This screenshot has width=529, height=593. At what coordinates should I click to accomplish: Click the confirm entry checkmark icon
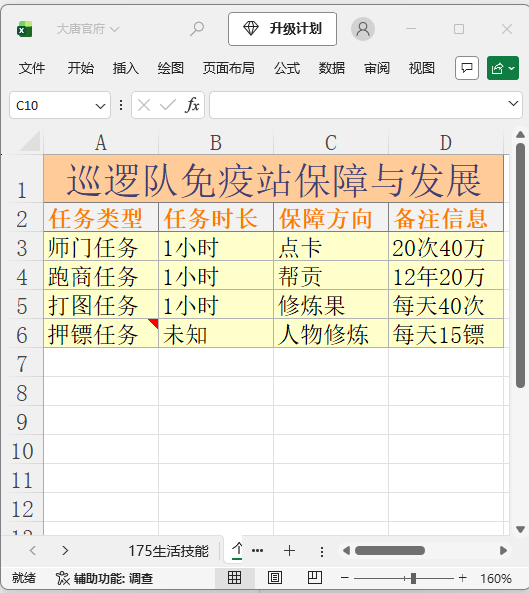tap(168, 105)
